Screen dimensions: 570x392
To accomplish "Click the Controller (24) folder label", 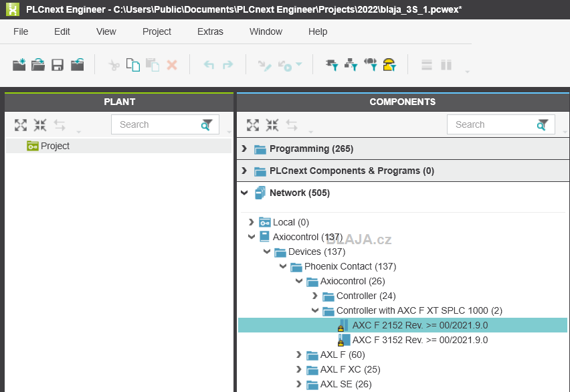I will click(366, 296).
